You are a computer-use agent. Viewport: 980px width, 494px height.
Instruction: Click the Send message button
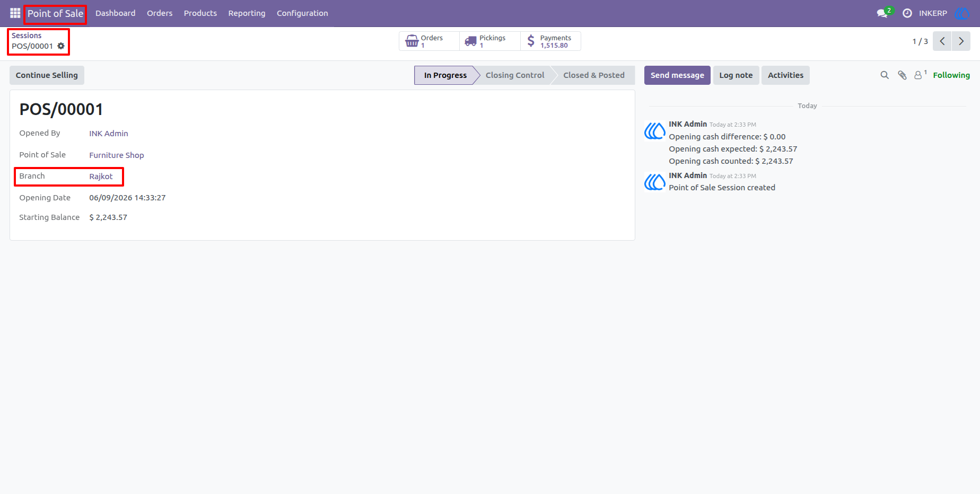(x=677, y=75)
